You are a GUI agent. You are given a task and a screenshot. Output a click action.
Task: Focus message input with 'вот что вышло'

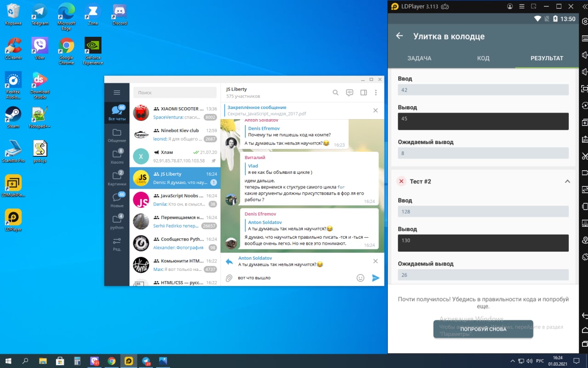coord(294,278)
